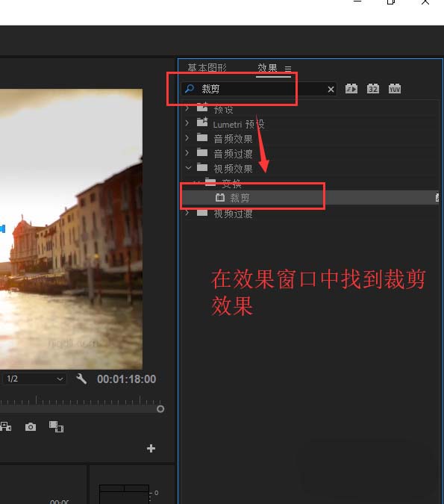Expand the 视频过渡 folder
The width and height of the screenshot is (444, 504).
187,213
